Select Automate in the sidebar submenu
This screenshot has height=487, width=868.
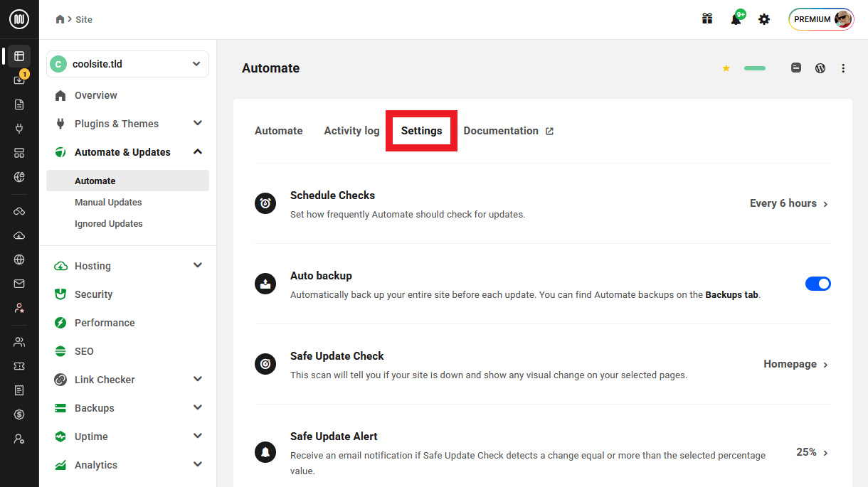tap(127, 181)
